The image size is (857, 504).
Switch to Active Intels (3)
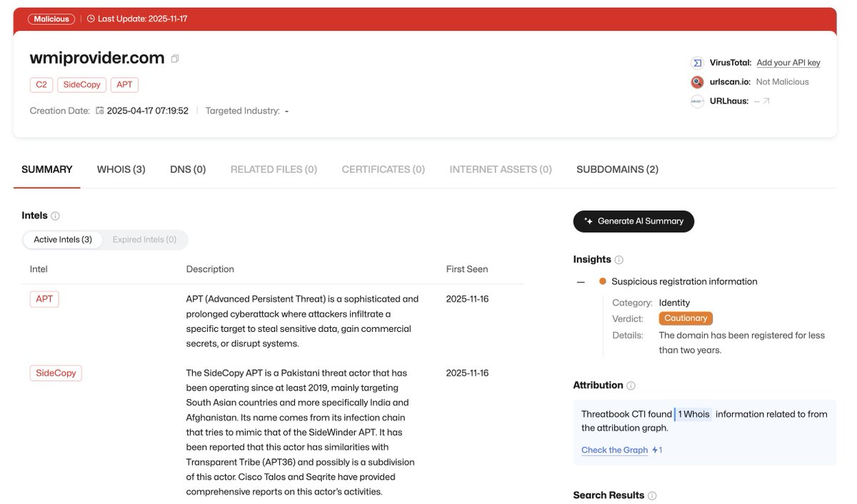pos(63,240)
